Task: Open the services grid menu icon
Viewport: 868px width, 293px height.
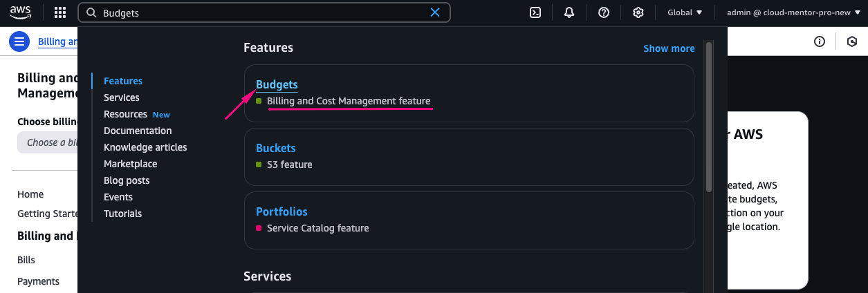Action: click(60, 12)
